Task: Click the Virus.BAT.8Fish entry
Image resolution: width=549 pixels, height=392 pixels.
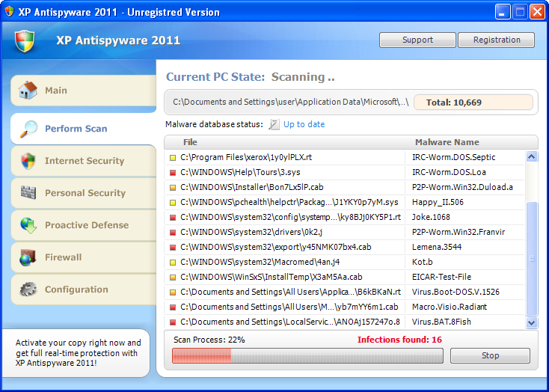Action: point(441,322)
